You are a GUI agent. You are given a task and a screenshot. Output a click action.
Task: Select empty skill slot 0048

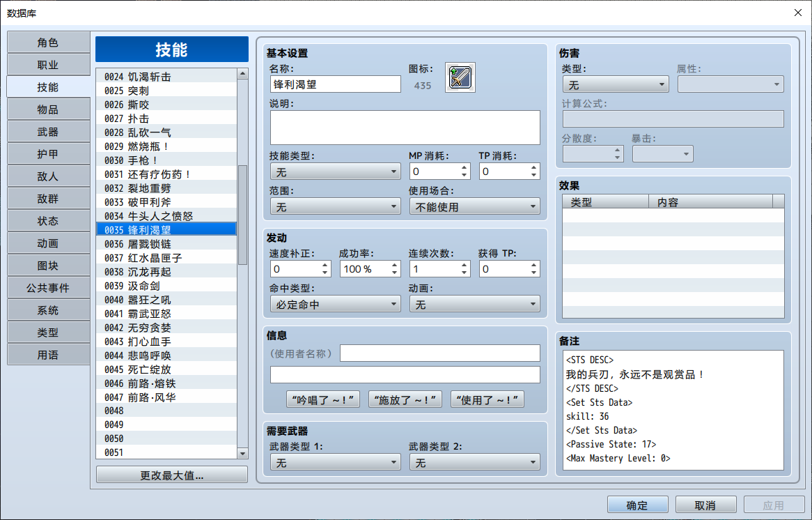[166, 411]
